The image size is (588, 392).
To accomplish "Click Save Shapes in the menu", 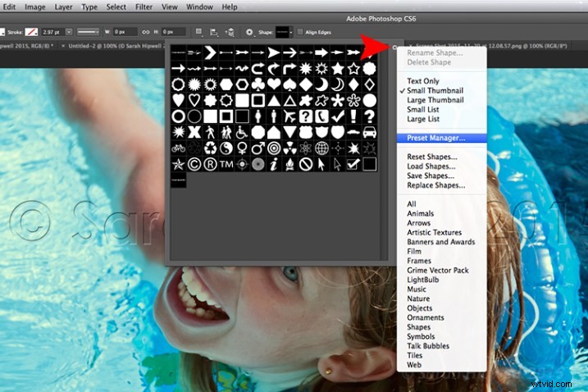I will 431,176.
